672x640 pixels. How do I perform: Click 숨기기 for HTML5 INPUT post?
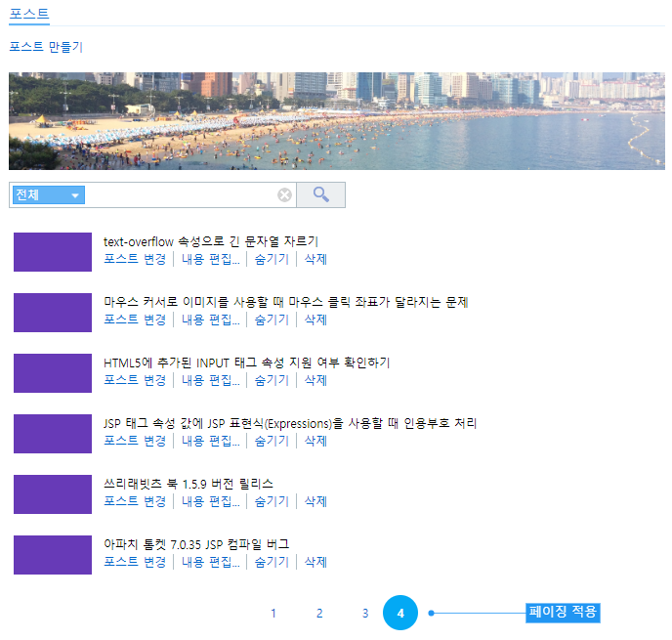click(272, 380)
